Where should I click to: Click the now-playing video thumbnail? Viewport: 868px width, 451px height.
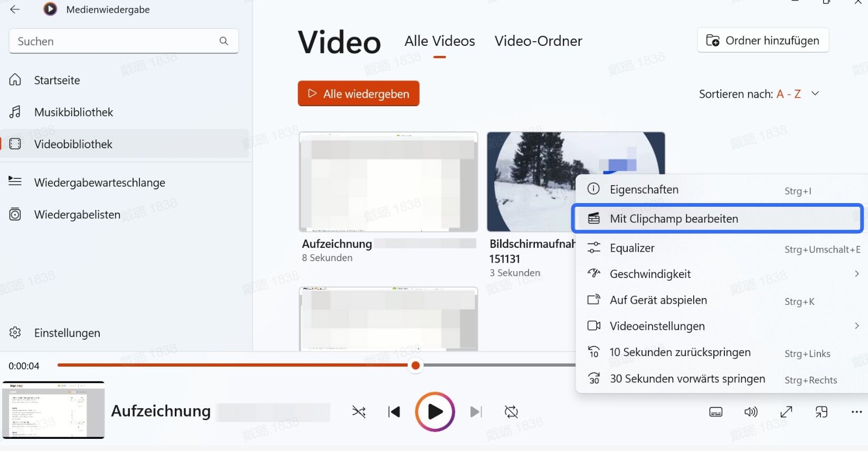tap(53, 410)
